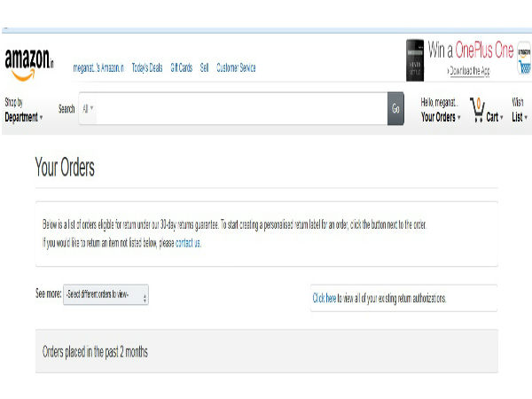Click here to view return authorizations
The image size is (532, 399).
(324, 299)
